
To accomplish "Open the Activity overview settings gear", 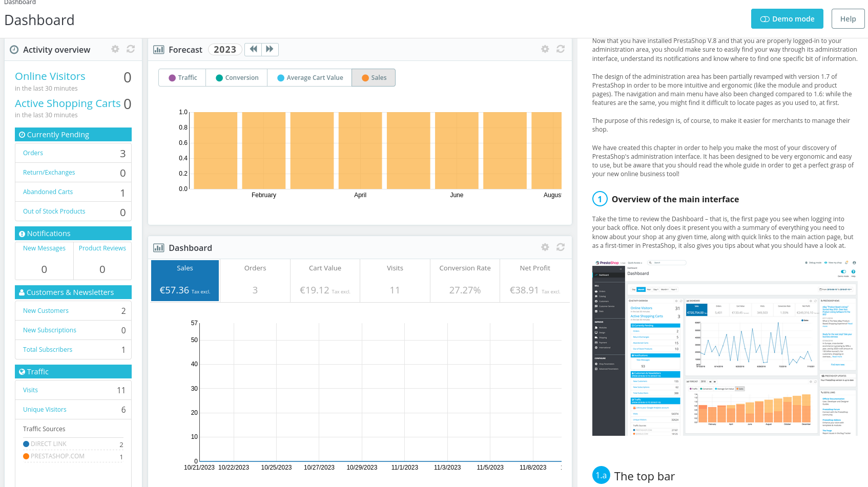I will click(115, 49).
